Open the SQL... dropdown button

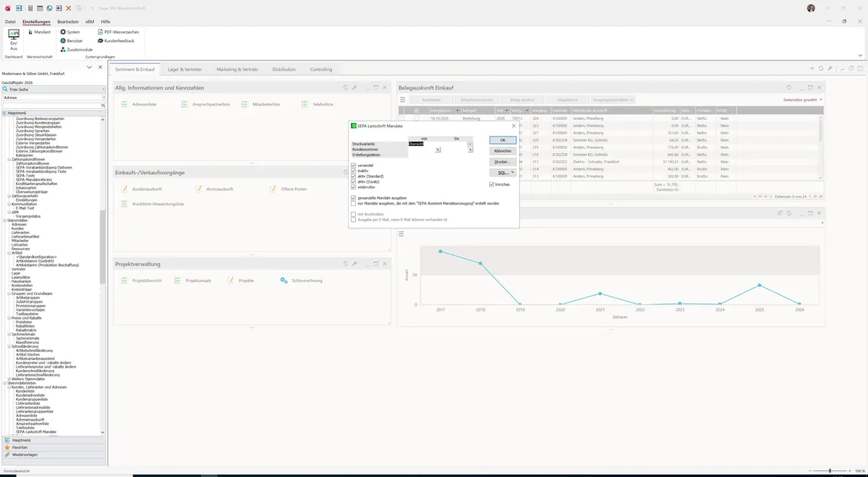(502, 173)
